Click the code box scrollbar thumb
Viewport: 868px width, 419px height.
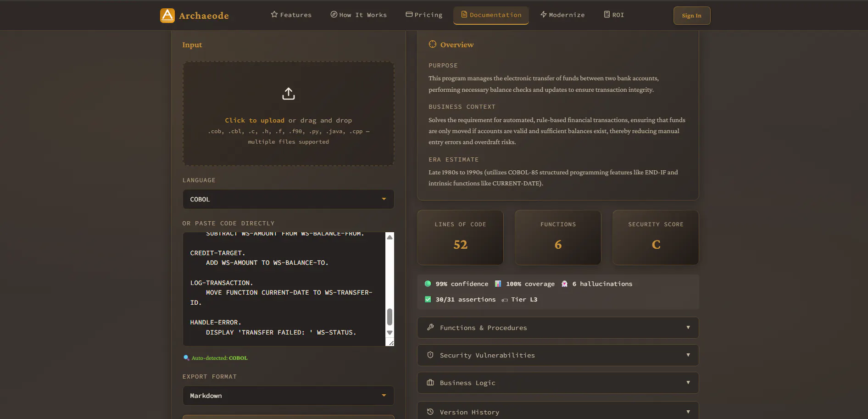point(389,317)
